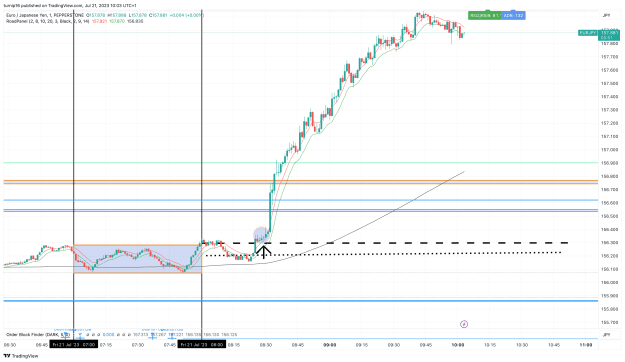Screen dimensions: 625x362
Task: Click the JPY label beside Order Block Finder pane
Action: (606, 335)
